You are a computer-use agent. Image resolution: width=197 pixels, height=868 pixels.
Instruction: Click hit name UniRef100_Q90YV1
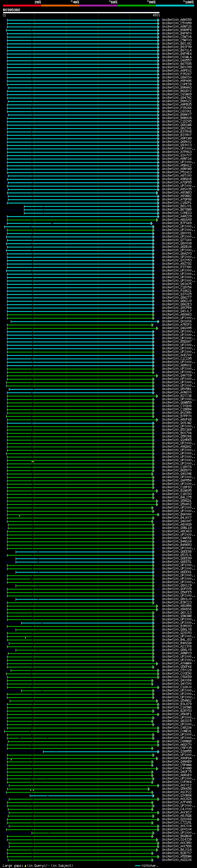pos(177,233)
